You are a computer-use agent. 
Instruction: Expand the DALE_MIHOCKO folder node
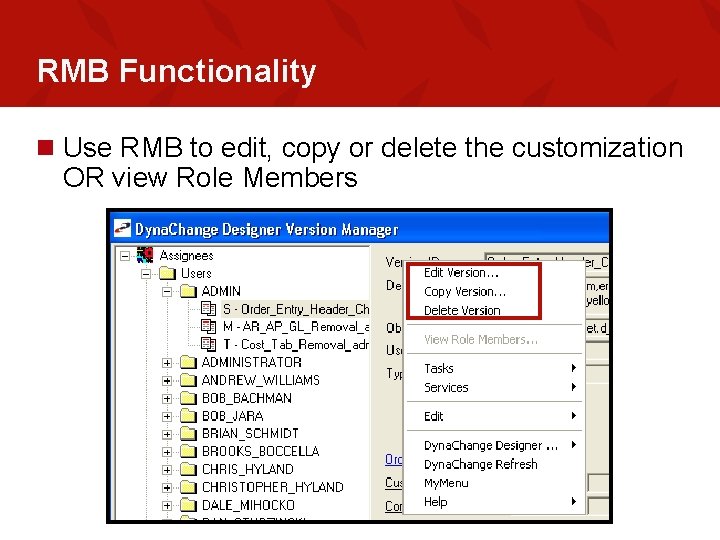pyautogui.click(x=167, y=506)
